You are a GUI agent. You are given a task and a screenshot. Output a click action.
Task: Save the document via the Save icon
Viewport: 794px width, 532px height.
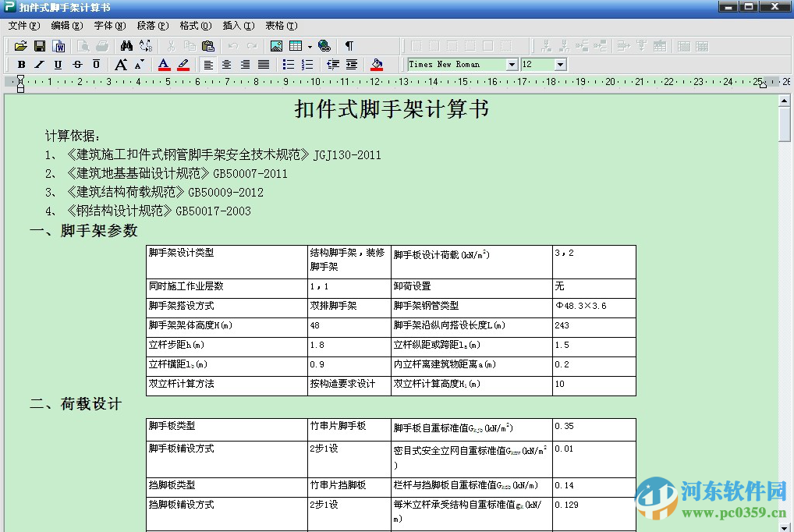40,45
